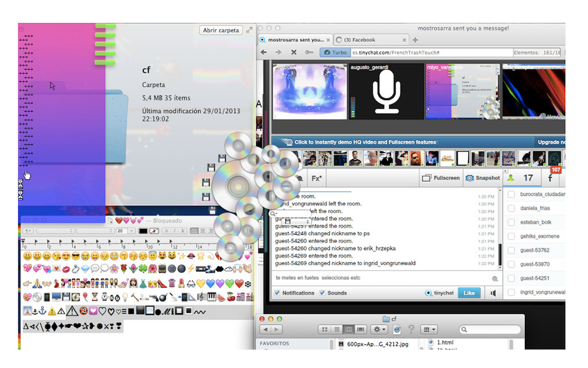Viewport: 588px width, 368px height.
Task: Open miyo_vanstenis' video stream
Action: [x=463, y=91]
